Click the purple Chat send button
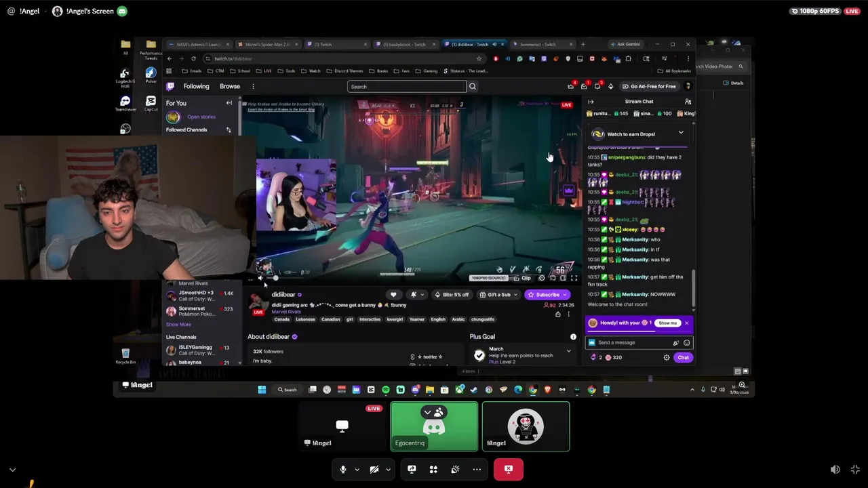868x488 pixels. coord(683,357)
